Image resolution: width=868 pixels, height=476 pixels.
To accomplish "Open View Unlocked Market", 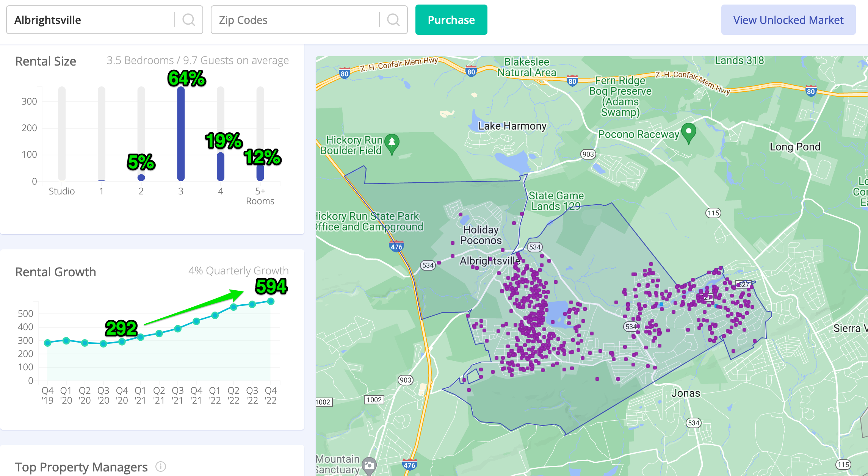I will pyautogui.click(x=788, y=20).
